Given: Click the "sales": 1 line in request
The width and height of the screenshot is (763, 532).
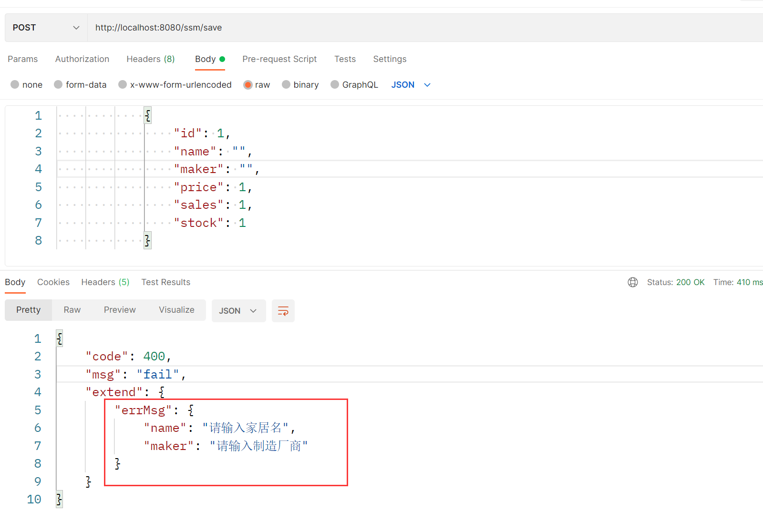Looking at the screenshot, I should point(213,205).
